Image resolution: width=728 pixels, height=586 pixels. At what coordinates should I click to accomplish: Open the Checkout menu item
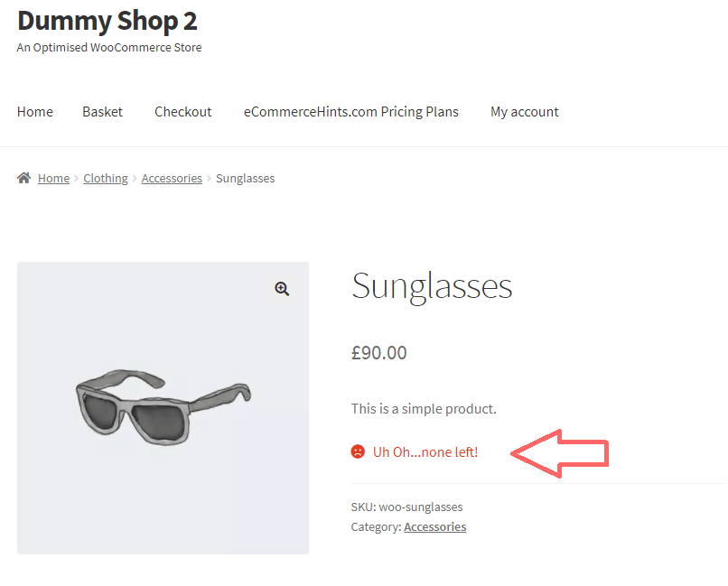182,111
